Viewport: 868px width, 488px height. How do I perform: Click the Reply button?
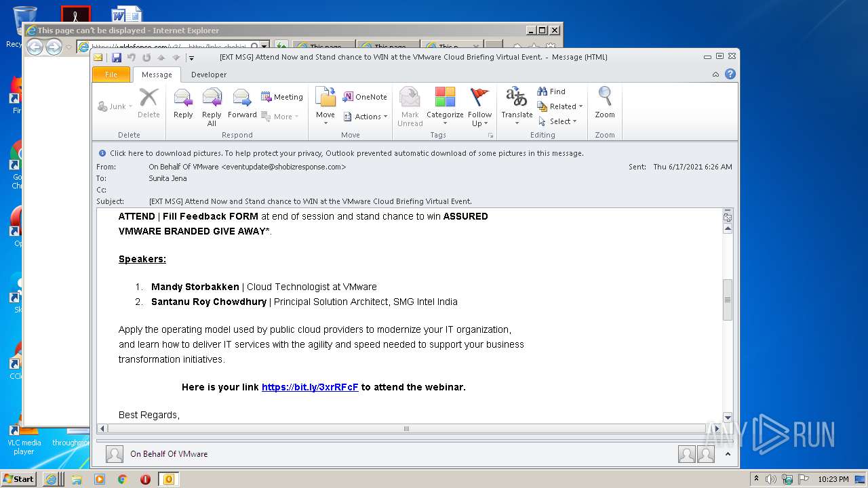tap(183, 104)
